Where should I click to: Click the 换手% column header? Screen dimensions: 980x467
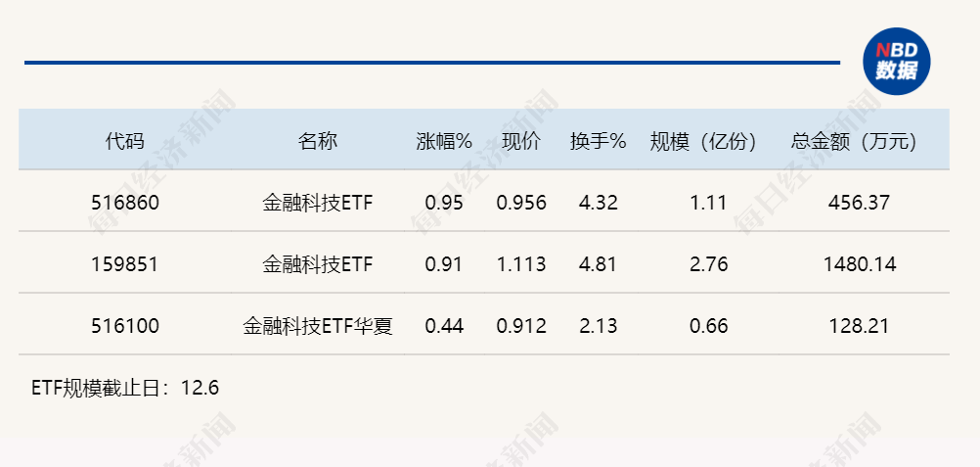click(x=599, y=142)
